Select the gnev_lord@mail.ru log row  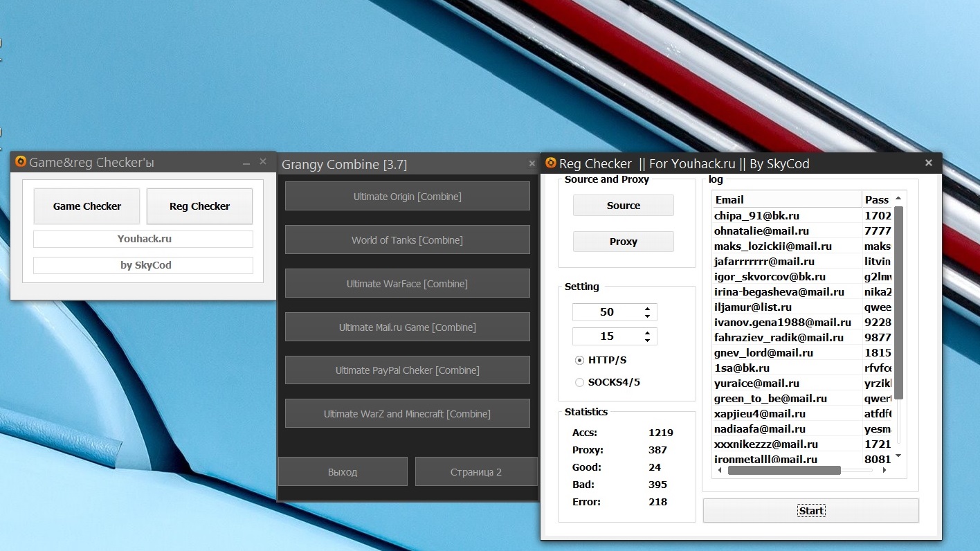point(803,352)
